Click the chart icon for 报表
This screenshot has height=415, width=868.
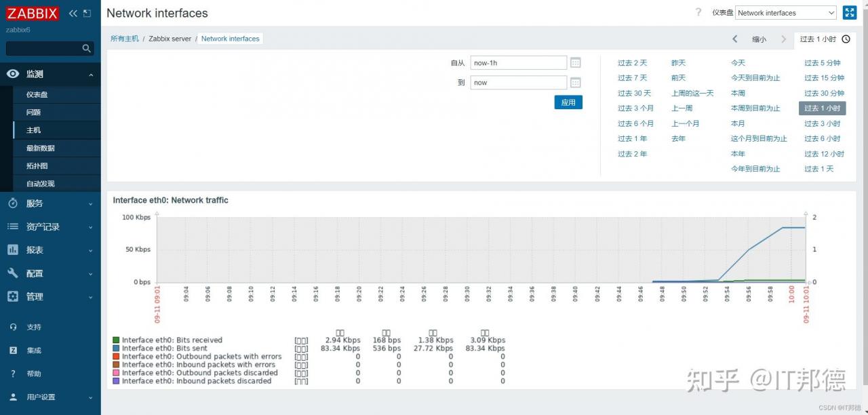13,250
